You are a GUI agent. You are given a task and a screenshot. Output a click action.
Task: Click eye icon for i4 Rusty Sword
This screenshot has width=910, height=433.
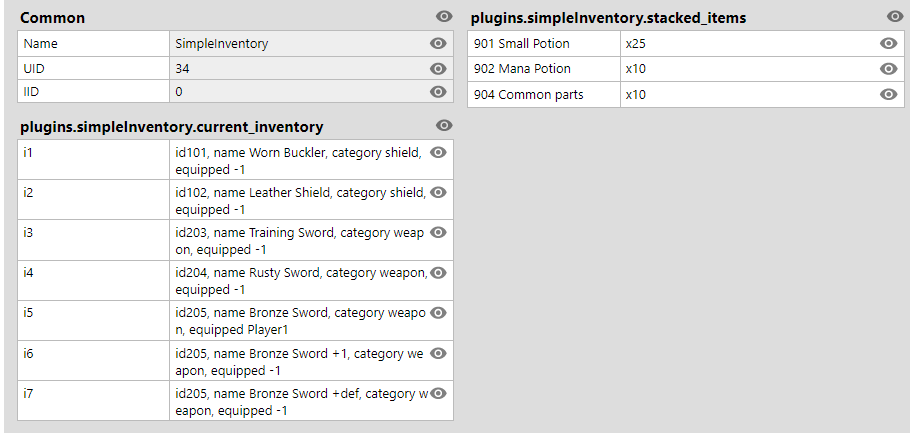click(438, 273)
